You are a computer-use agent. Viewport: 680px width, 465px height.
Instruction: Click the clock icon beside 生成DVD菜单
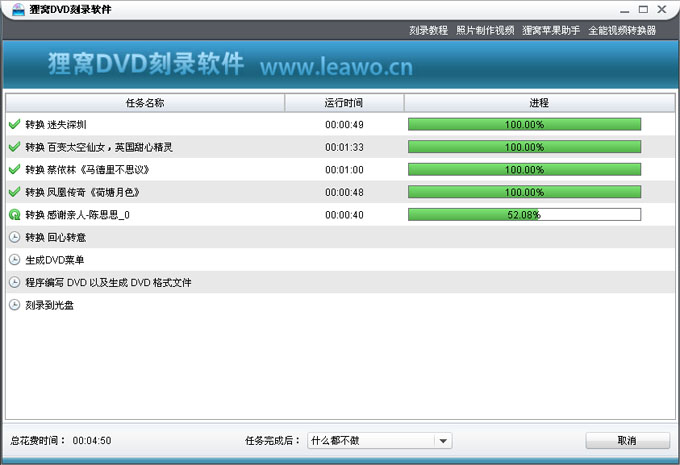pos(14,259)
